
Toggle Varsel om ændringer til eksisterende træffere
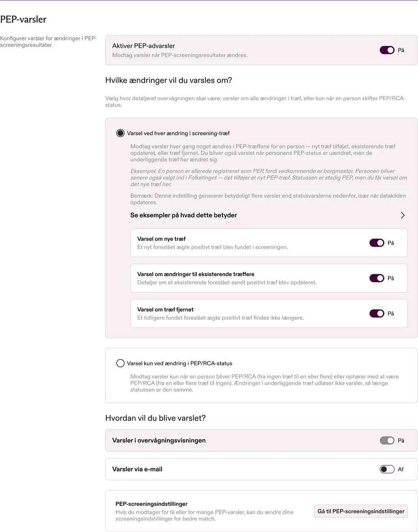(x=377, y=278)
